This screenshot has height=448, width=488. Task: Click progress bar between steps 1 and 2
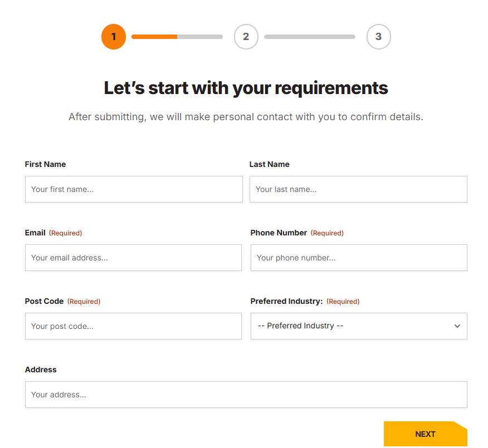177,37
